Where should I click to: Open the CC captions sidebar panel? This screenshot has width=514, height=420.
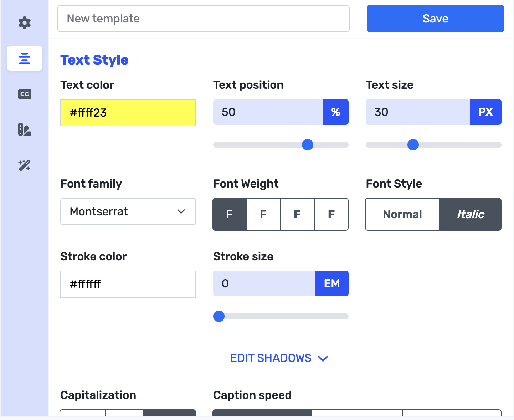(25, 94)
